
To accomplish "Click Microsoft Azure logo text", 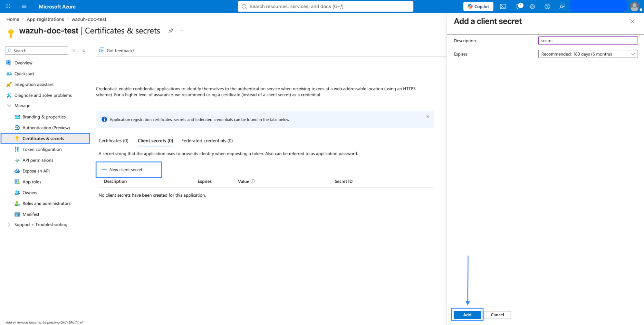I will pos(57,6).
